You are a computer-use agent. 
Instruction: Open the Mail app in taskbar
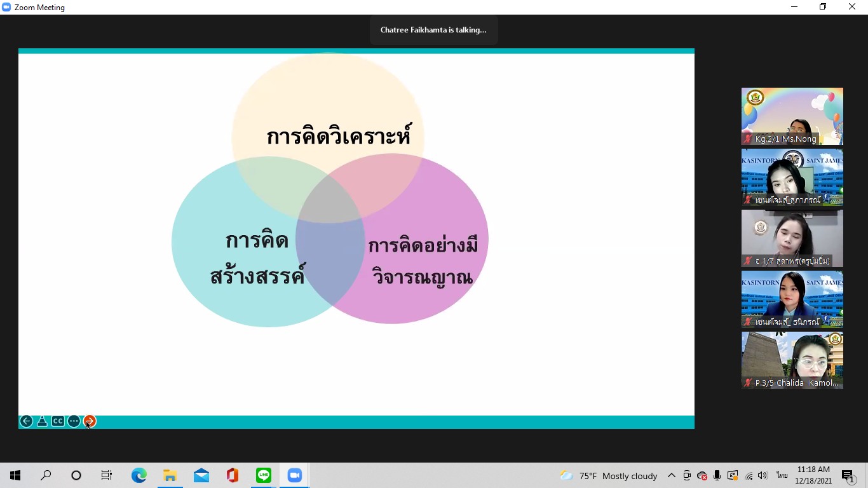tap(201, 475)
